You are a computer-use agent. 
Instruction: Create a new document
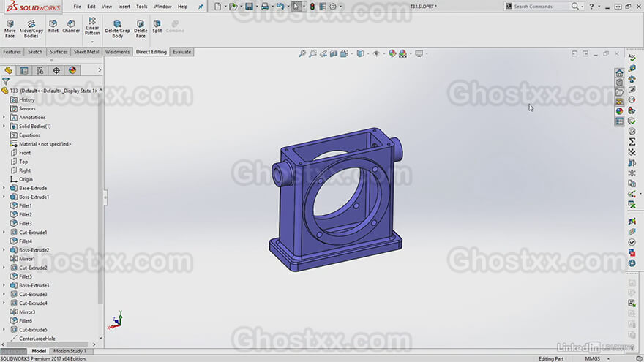click(217, 6)
